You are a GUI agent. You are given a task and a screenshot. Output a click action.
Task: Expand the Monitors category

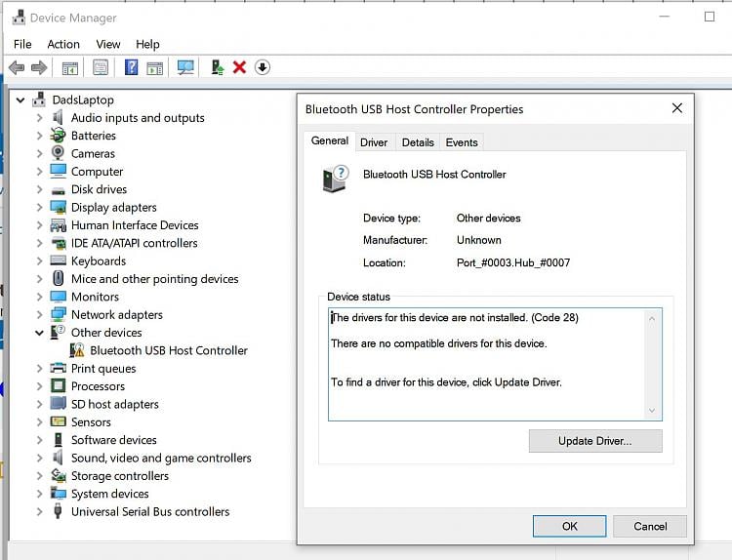pyautogui.click(x=40, y=297)
